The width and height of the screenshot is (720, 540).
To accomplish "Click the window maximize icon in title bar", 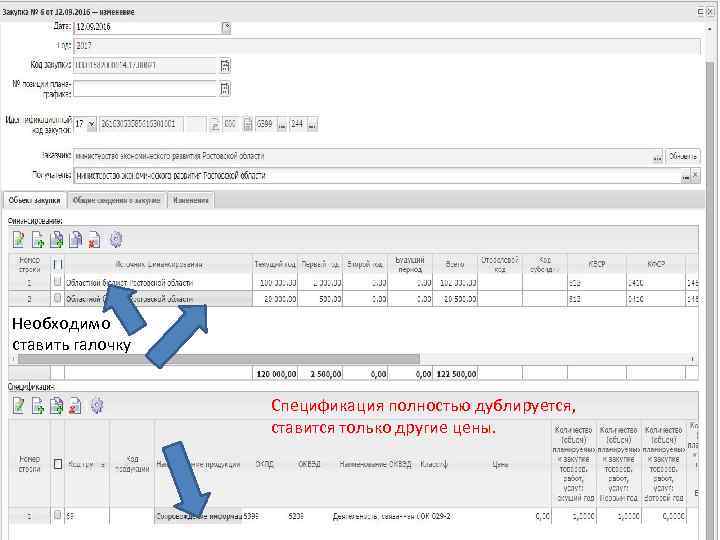I will point(701,12).
